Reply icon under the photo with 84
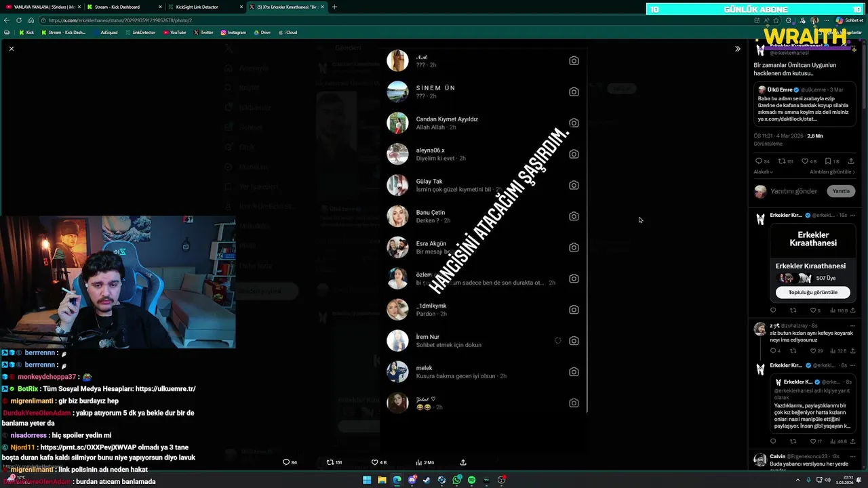This screenshot has height=488, width=868. (286, 462)
